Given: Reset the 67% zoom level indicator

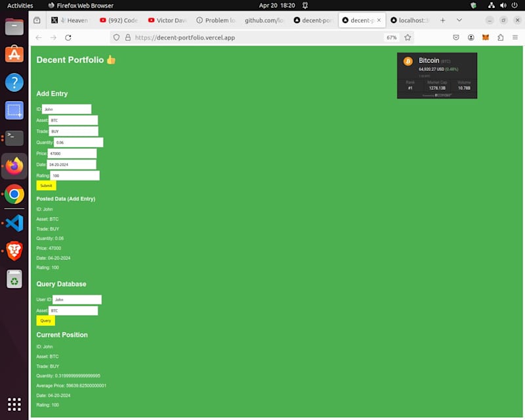Looking at the screenshot, I should point(391,37).
